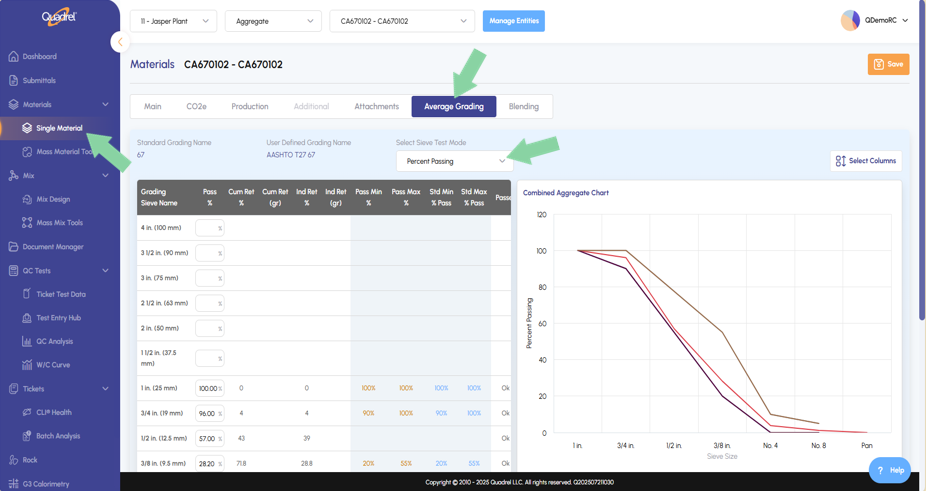Click the 2 in. (50 mm) Pass % field
This screenshot has height=491, width=926.
point(210,329)
